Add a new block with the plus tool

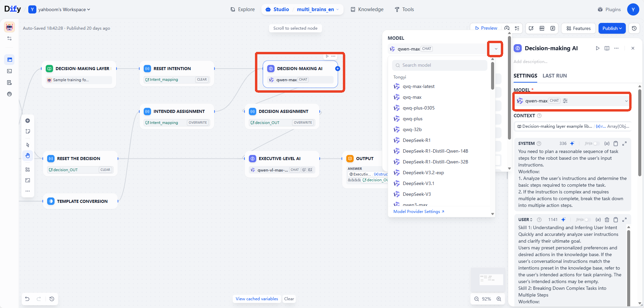point(28,121)
